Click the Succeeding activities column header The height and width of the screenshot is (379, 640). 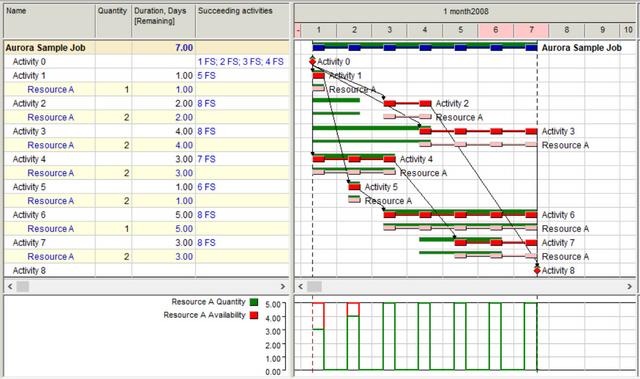[242, 20]
